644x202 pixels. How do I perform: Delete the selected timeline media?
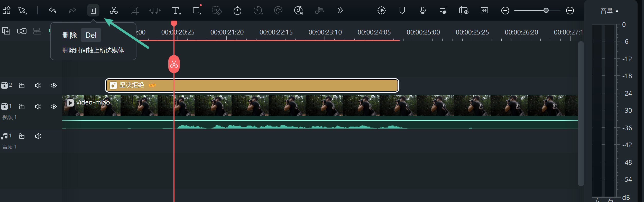pos(93,10)
